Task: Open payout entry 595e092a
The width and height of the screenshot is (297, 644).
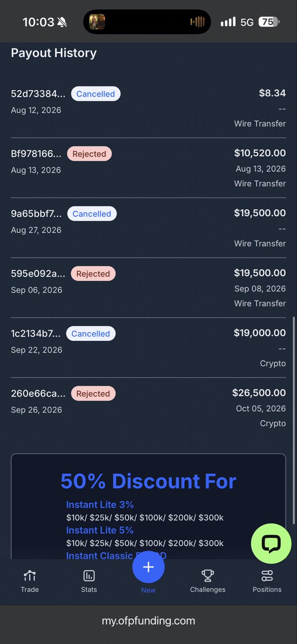Action: [148, 288]
